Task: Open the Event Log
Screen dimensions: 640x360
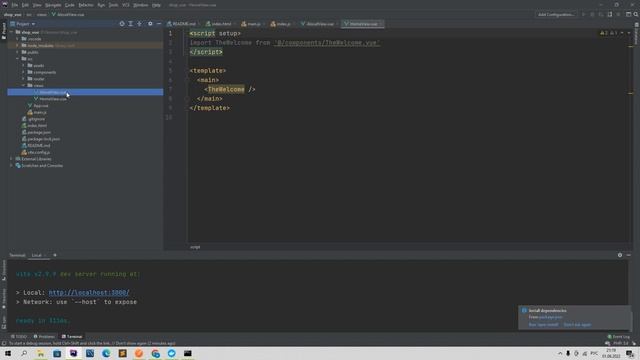Action: (x=618, y=337)
